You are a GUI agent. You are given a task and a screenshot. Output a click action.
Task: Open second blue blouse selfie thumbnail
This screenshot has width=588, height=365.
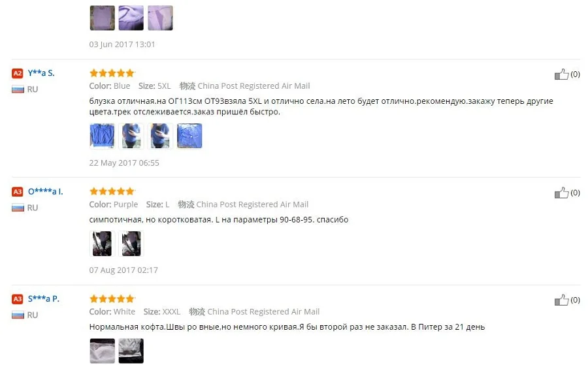point(131,136)
